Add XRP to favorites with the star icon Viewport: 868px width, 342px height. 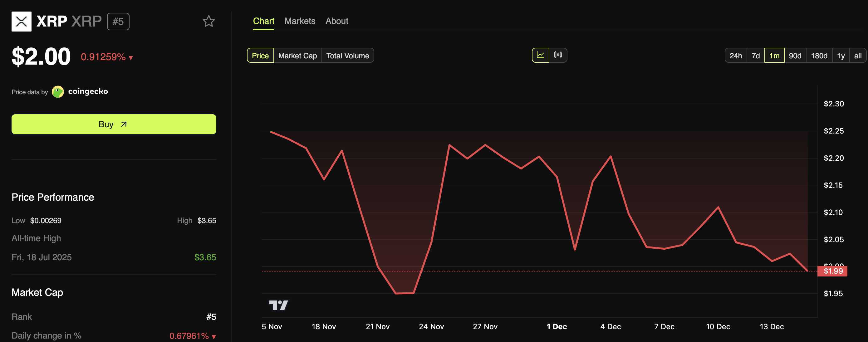click(x=208, y=21)
